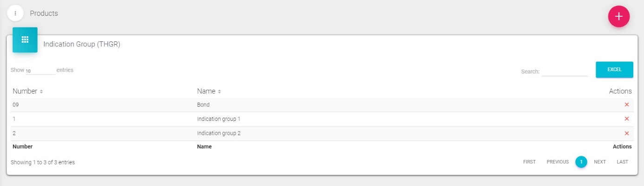This screenshot has width=644, height=186.
Task: Go to the PREVIOUS page
Action: pos(557,162)
